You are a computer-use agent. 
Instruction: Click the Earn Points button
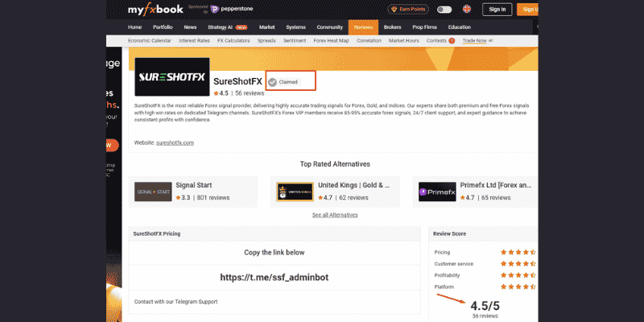click(x=408, y=10)
